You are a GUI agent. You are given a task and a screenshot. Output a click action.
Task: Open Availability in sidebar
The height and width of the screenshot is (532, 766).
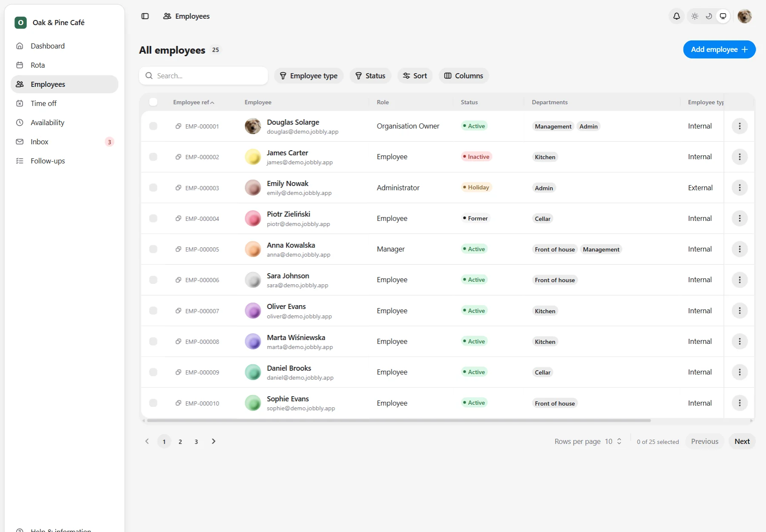click(x=64, y=123)
